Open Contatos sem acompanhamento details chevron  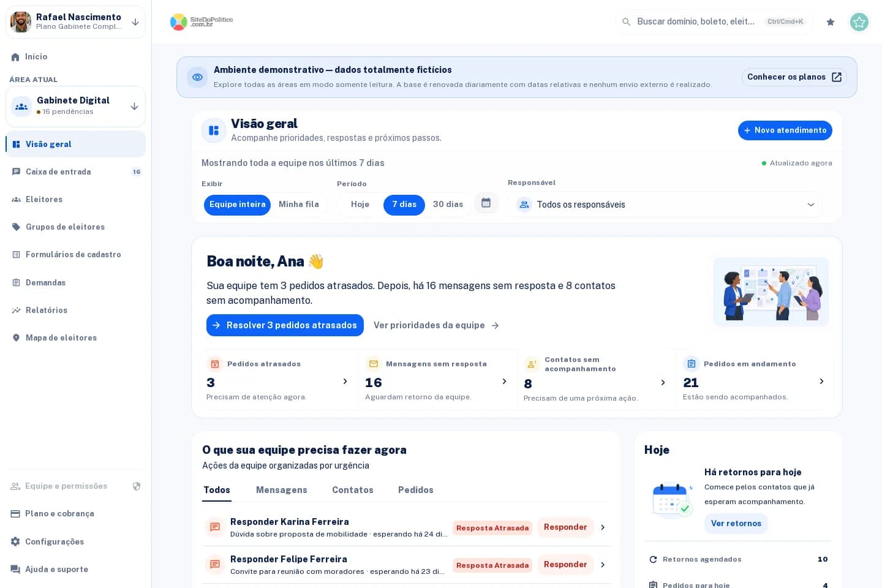pos(663,383)
